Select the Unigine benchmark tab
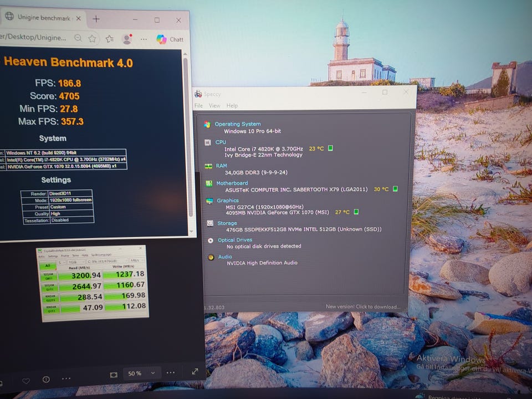The width and height of the screenshot is (532, 399). [43, 17]
